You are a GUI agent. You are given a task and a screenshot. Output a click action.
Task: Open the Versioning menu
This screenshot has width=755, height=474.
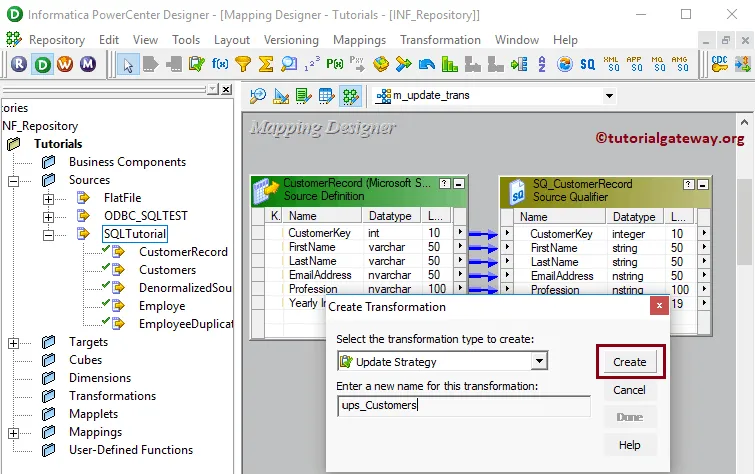[x=291, y=40]
